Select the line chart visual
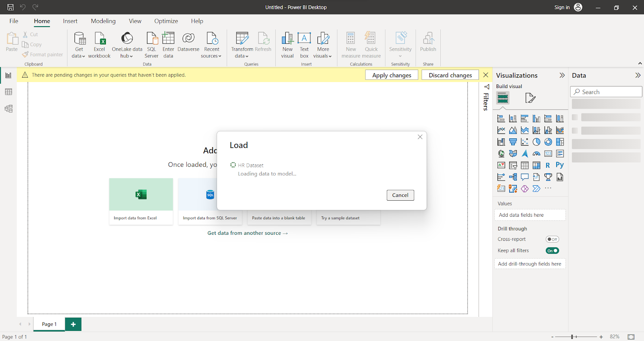 pyautogui.click(x=501, y=130)
